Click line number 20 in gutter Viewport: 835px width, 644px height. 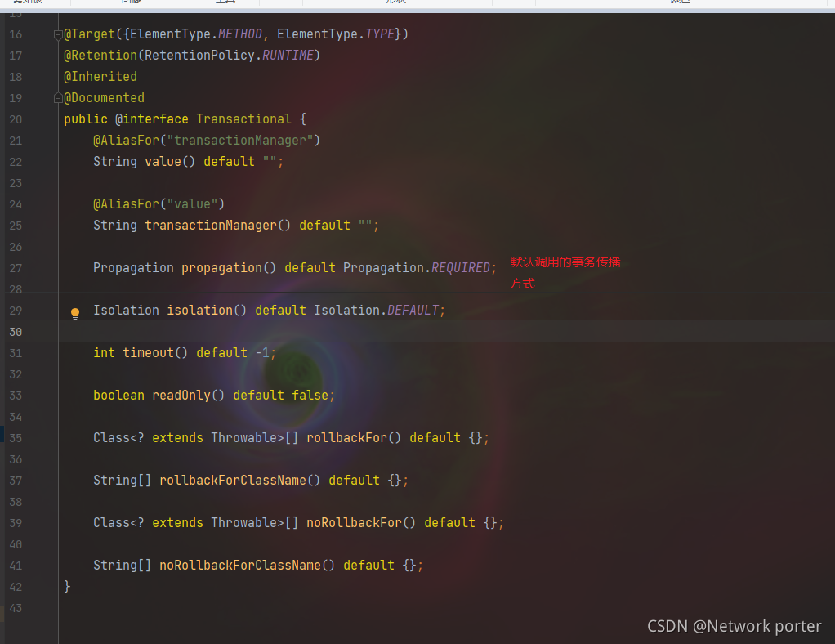[x=16, y=119]
